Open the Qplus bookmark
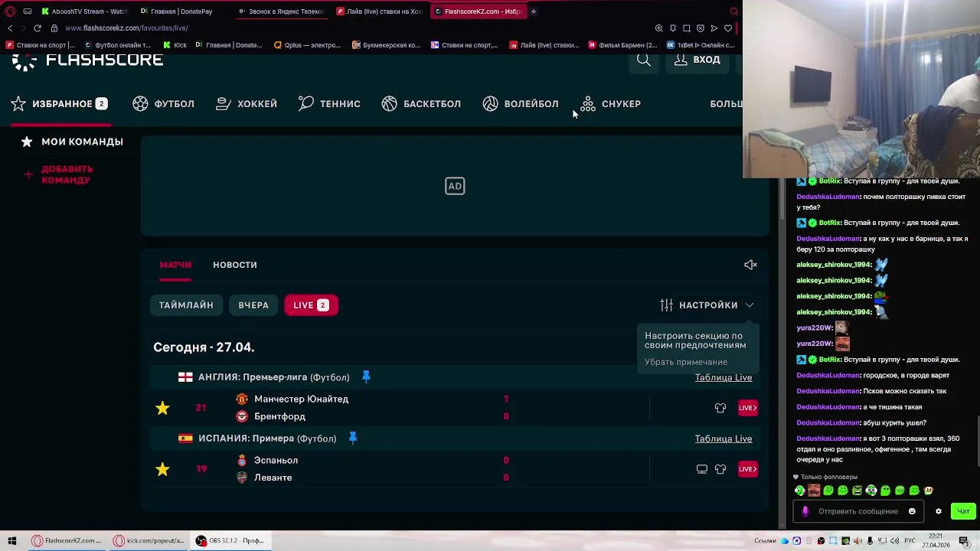 307,45
